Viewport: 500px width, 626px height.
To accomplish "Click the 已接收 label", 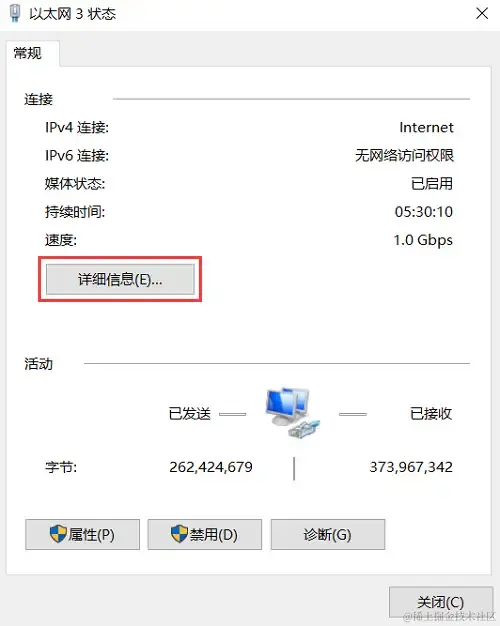I will [431, 413].
